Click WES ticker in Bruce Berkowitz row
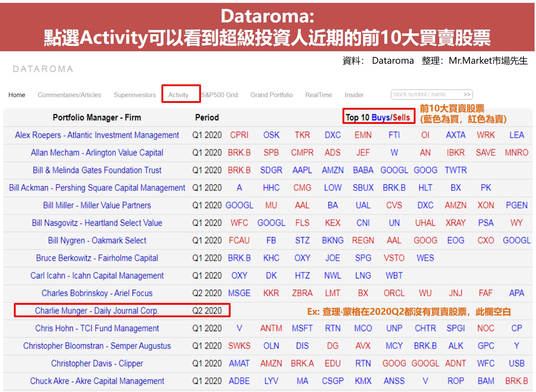The width and height of the screenshot is (536, 392). [x=425, y=258]
